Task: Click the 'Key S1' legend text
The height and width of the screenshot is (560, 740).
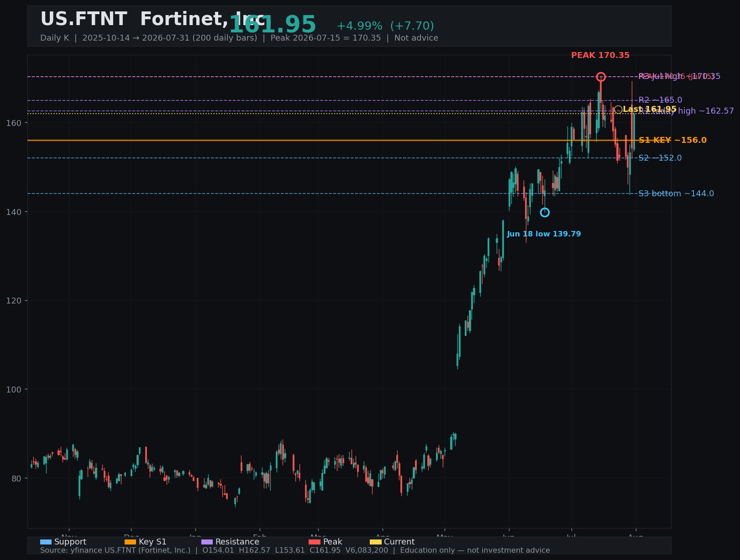Action: pyautogui.click(x=152, y=542)
